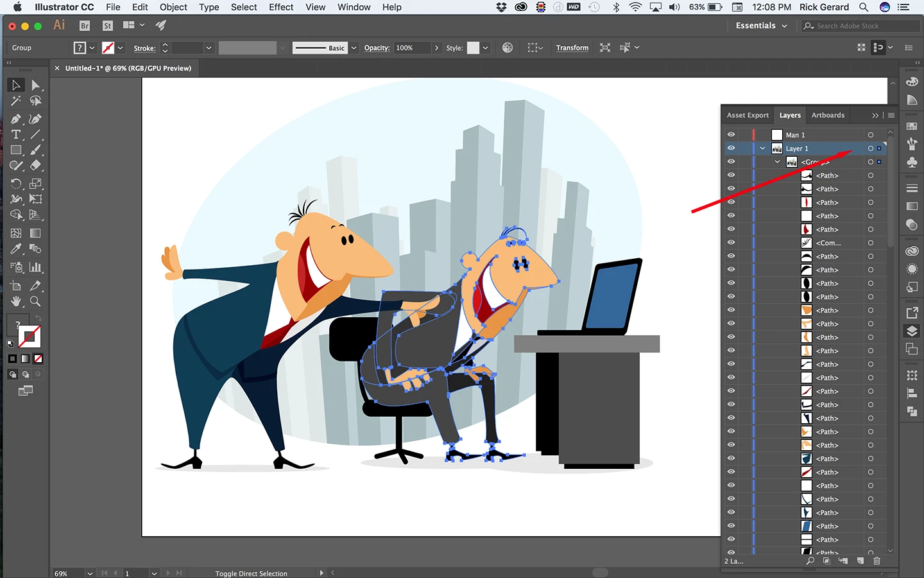This screenshot has height=578, width=924.
Task: Select the Gradient tool
Action: [35, 233]
